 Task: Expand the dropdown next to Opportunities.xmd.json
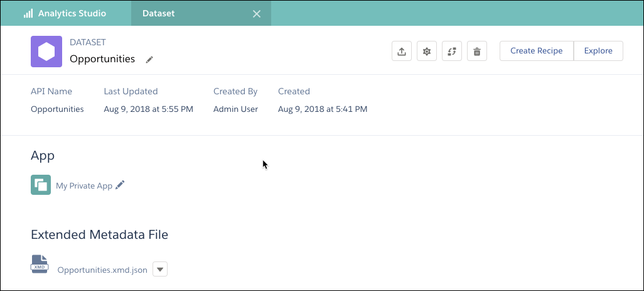point(160,269)
